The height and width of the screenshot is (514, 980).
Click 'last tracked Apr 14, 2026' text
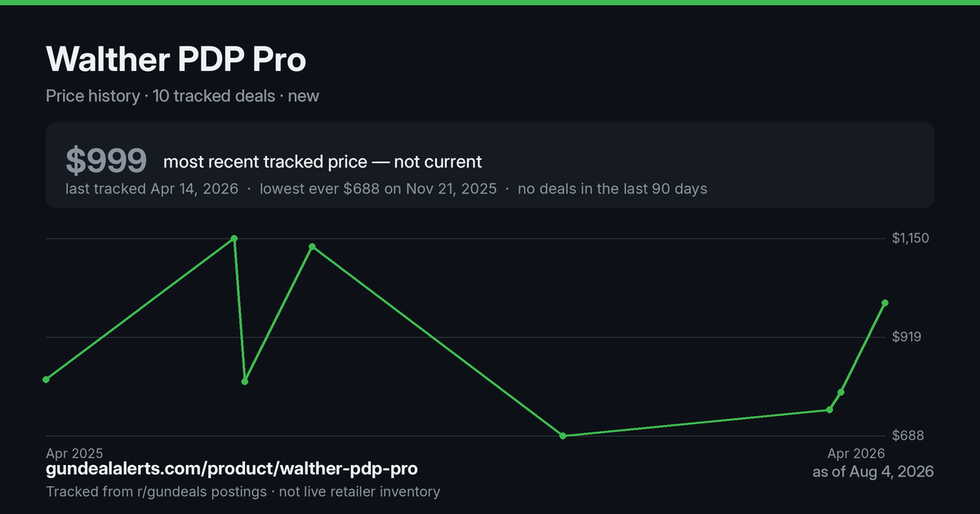(x=152, y=188)
